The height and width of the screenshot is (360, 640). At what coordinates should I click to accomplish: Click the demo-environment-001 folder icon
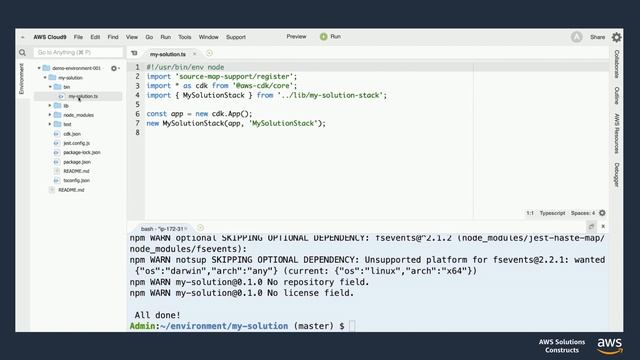(x=46, y=68)
